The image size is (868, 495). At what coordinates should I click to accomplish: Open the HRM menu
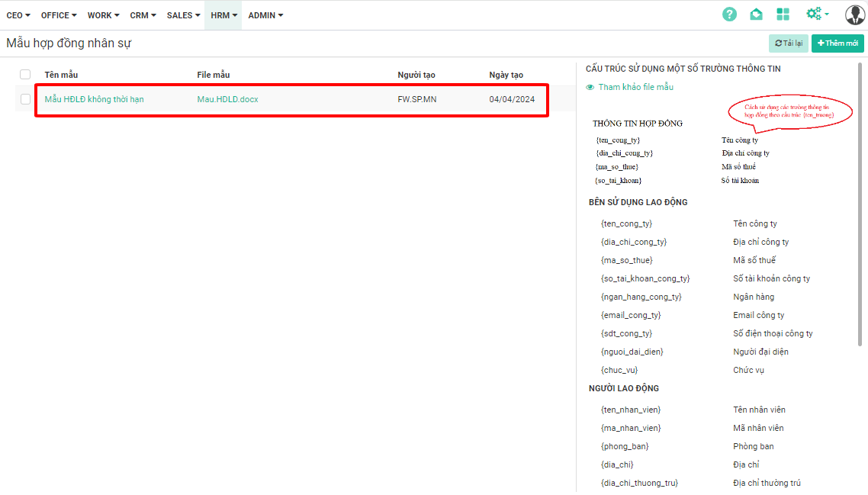coord(223,15)
